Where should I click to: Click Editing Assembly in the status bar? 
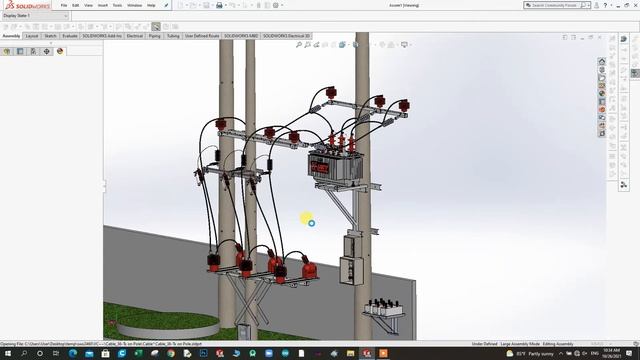click(558, 344)
